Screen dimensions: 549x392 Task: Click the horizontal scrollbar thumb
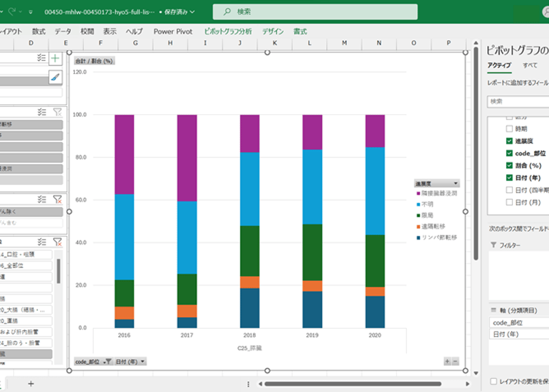[x=353, y=384]
